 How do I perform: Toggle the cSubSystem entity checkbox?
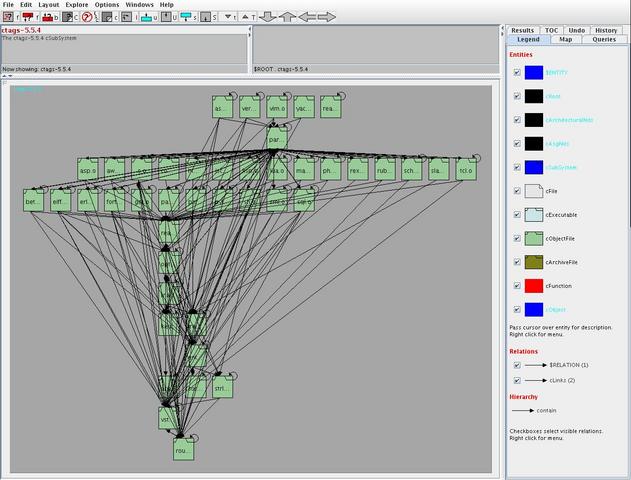[517, 167]
